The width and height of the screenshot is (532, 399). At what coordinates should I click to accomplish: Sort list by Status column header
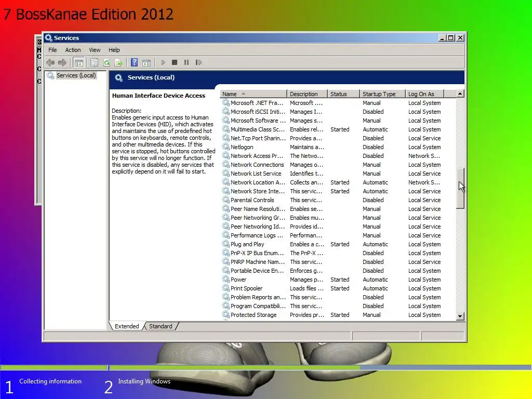343,94
